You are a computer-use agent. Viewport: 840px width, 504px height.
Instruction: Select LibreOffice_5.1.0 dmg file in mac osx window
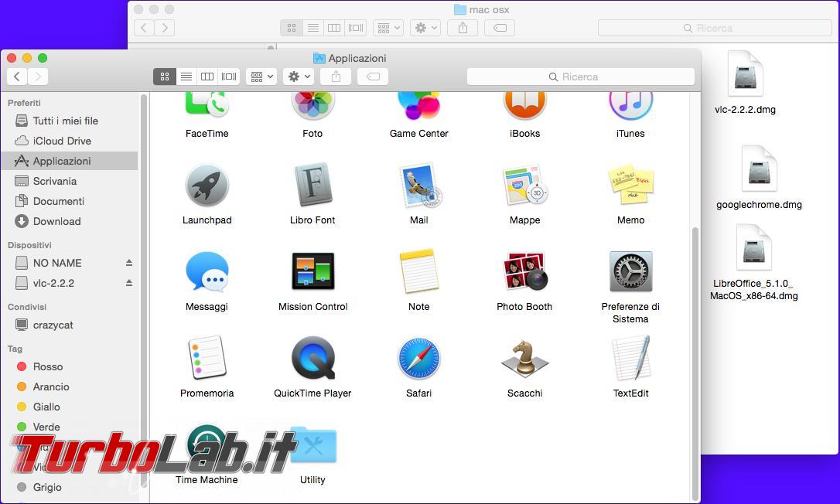(753, 247)
